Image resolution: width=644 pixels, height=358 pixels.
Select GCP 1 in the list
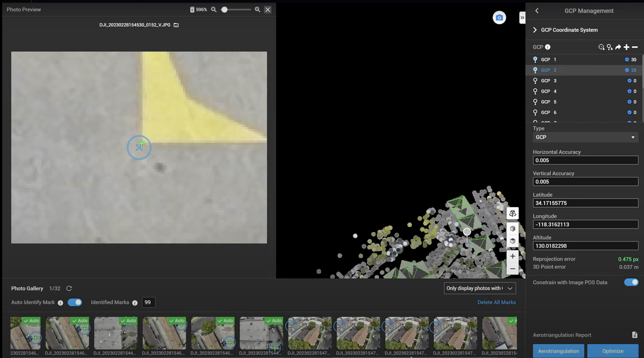[583, 60]
